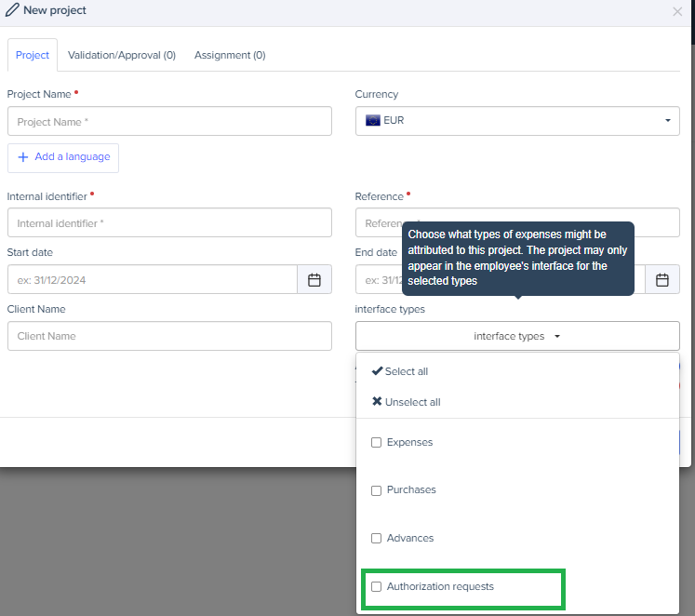Enable the Expenses checkbox
695x616 pixels.
[x=377, y=443]
